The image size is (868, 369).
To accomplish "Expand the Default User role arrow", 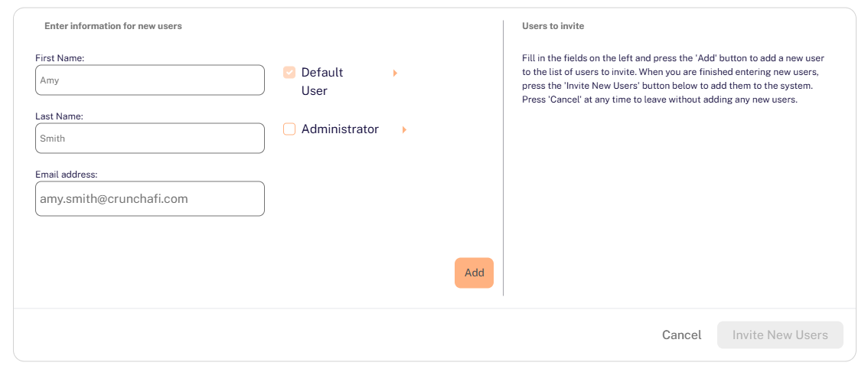I will pyautogui.click(x=395, y=73).
